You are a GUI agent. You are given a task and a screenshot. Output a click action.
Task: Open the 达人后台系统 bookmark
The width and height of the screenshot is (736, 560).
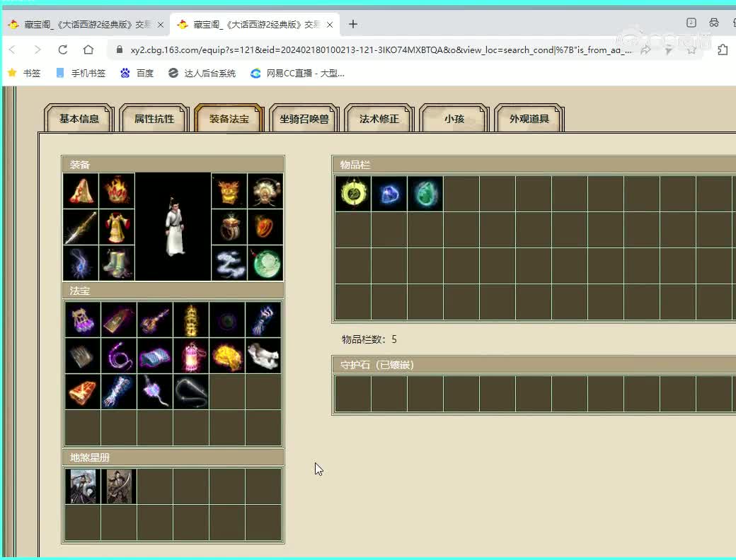coord(202,73)
